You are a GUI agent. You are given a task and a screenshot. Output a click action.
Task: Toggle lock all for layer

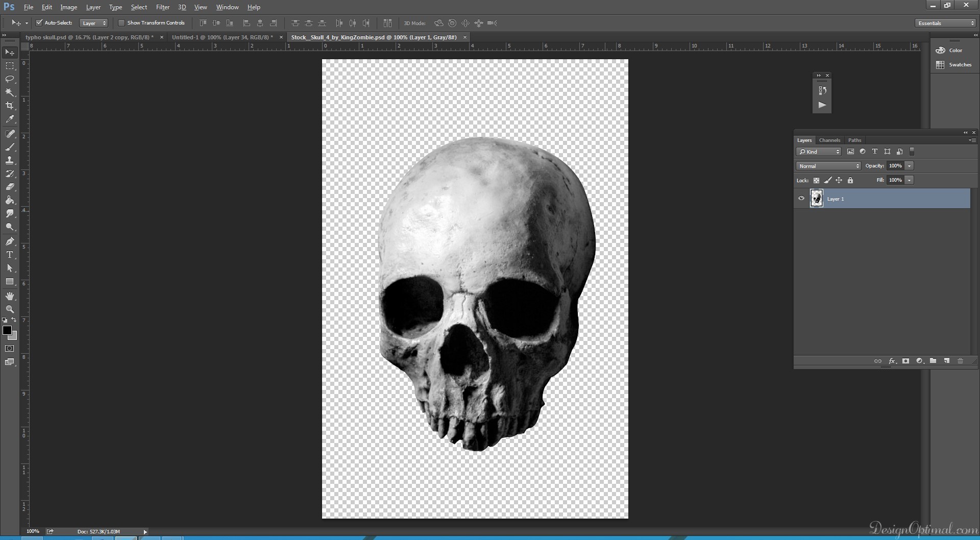coord(850,180)
